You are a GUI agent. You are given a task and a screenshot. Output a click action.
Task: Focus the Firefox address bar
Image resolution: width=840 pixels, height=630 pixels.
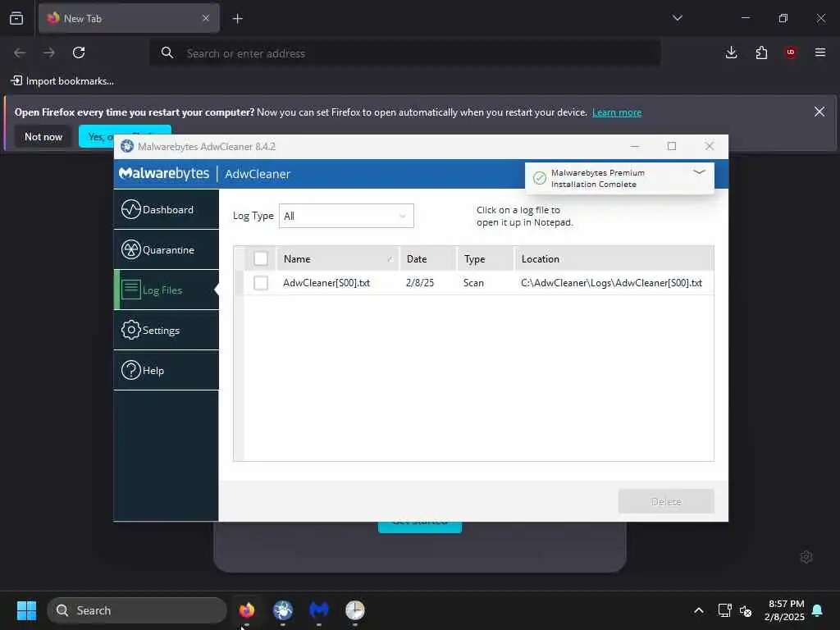405,53
